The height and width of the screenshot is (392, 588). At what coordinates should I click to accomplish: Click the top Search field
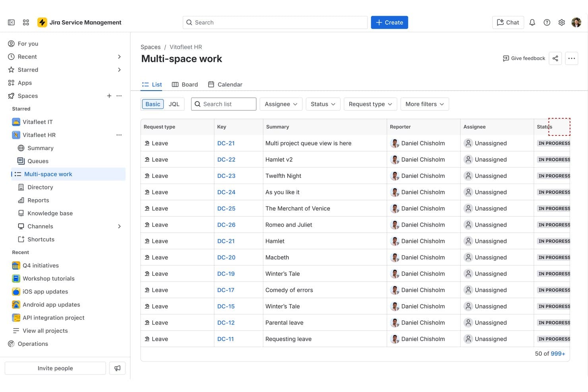click(x=275, y=23)
